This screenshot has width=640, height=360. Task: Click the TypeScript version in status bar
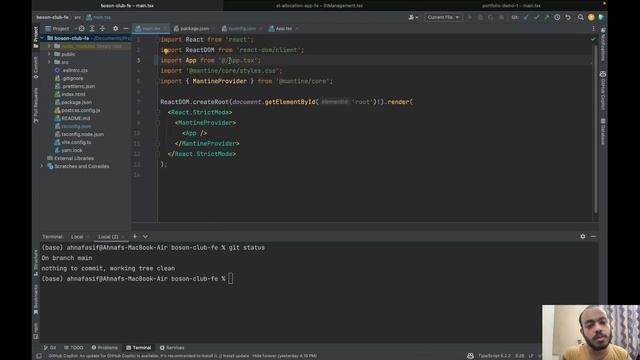(x=494, y=356)
